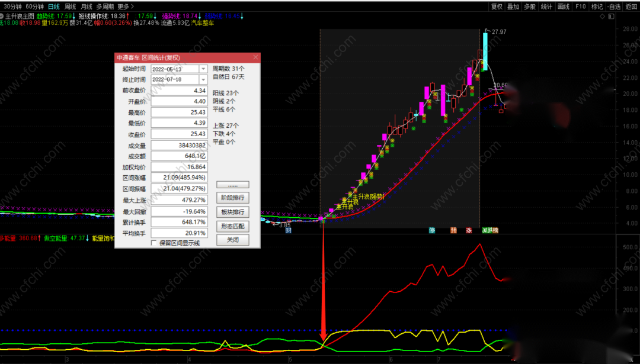Viewport: 640px width, 364px height.
Task: Click the diamond icon at chart top right
Action: [602, 17]
